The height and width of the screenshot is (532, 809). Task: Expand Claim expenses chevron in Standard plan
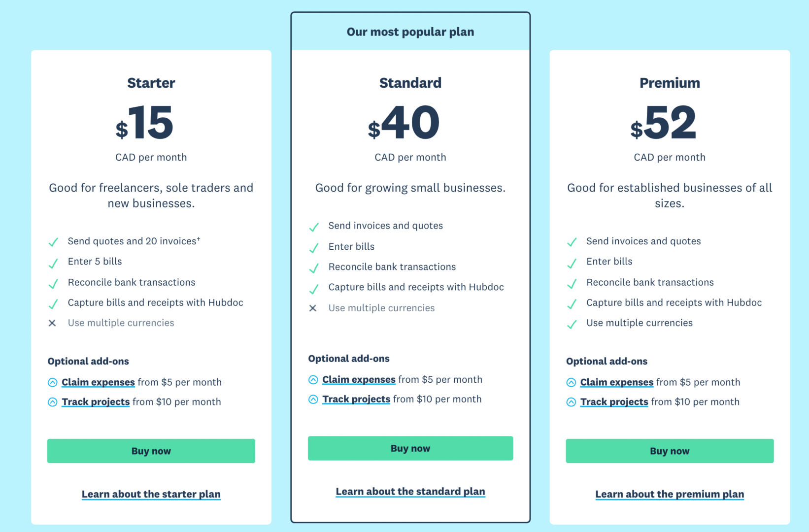[313, 380]
